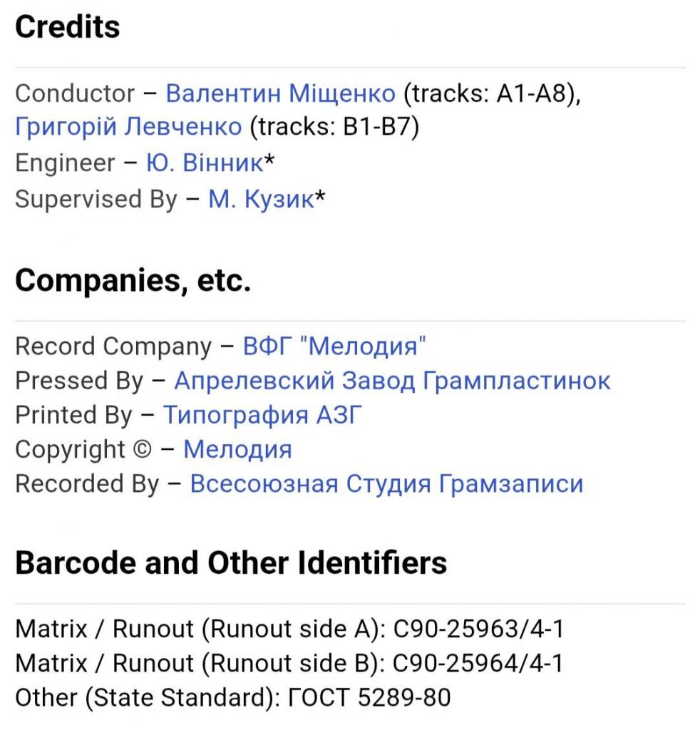Click the Credits section heading
This screenshot has width=700, height=730.
click(x=68, y=27)
